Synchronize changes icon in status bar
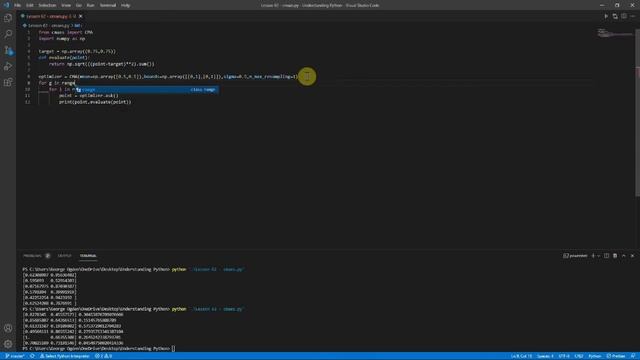 click(32, 356)
